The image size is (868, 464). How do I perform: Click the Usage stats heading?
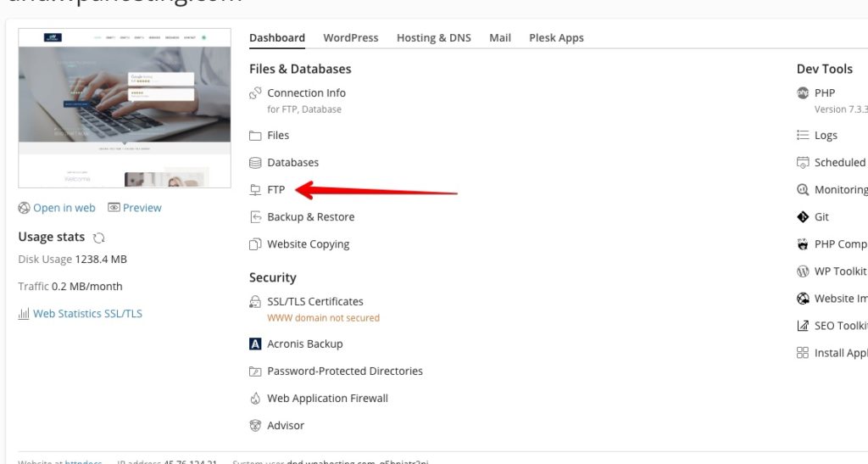click(x=52, y=237)
